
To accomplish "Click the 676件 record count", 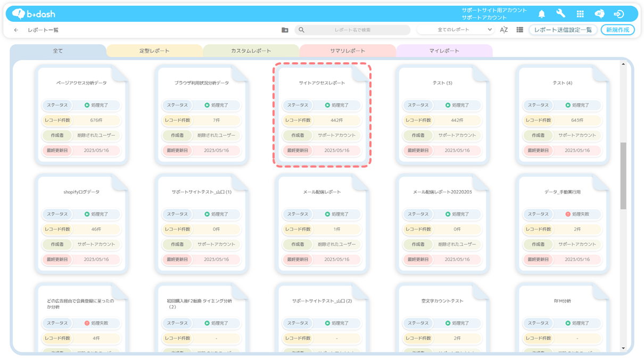I will [x=96, y=120].
